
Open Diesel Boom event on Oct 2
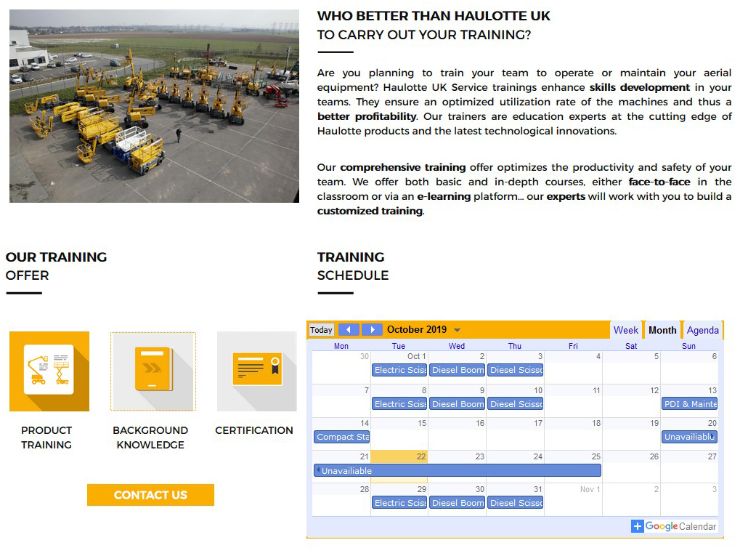(458, 370)
